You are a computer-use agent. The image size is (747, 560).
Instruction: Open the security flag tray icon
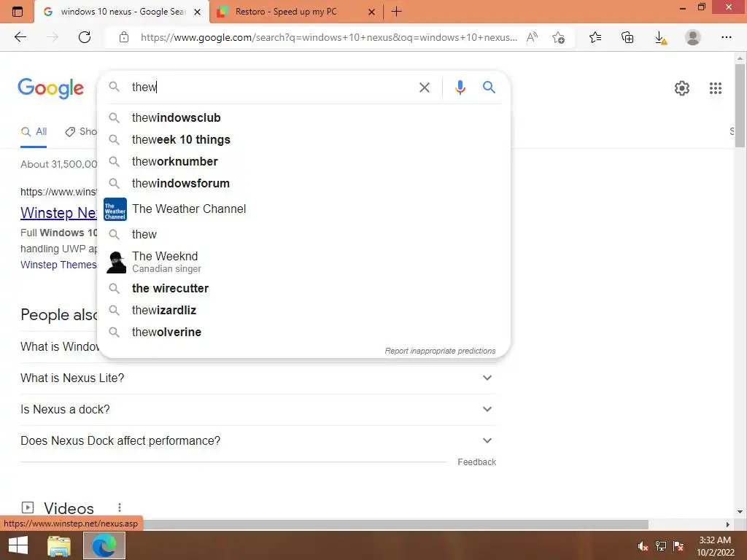click(x=678, y=546)
